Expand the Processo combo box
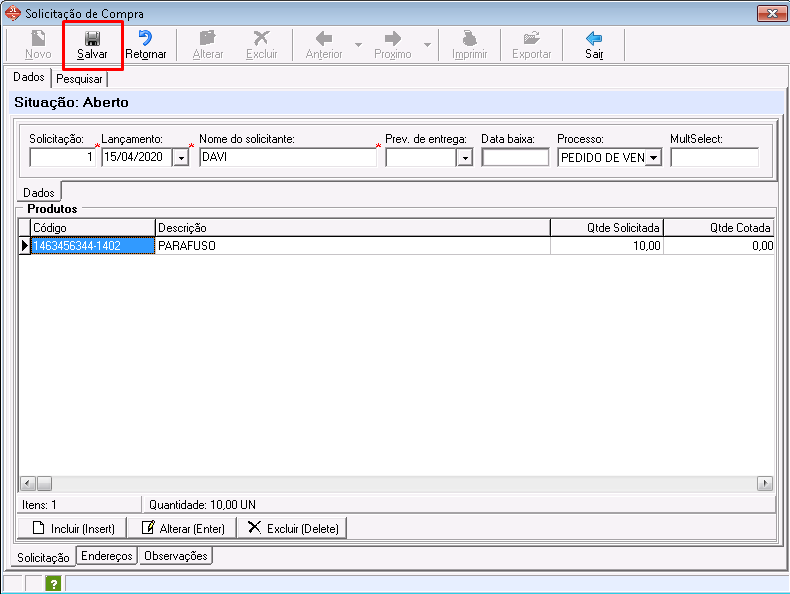The height and width of the screenshot is (594, 790). point(653,158)
